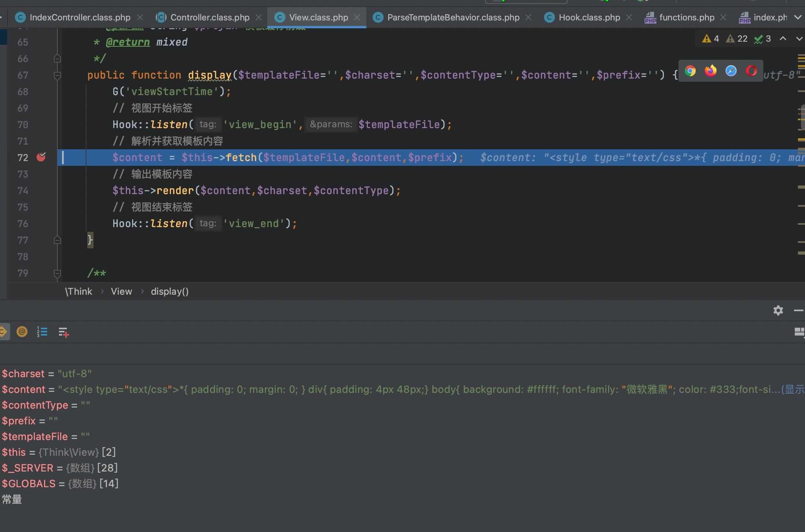The image size is (805, 532).
Task: Expand doc comment fold at line 79
Action: 57,273
